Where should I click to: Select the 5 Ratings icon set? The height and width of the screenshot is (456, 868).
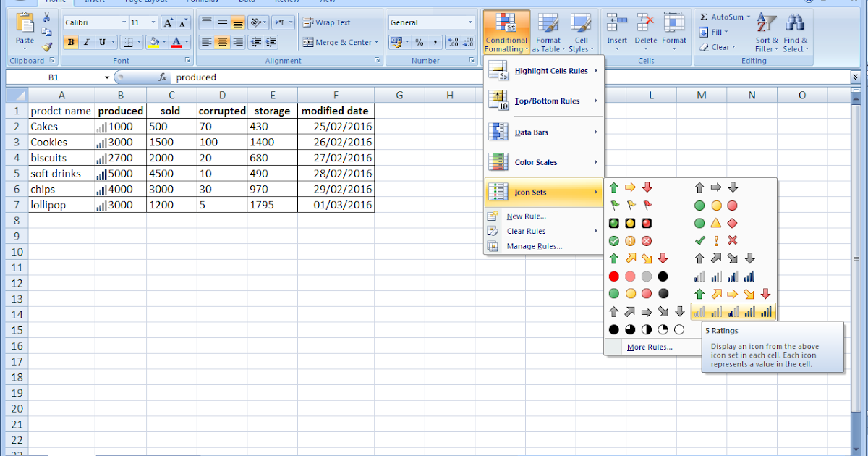pos(734,312)
